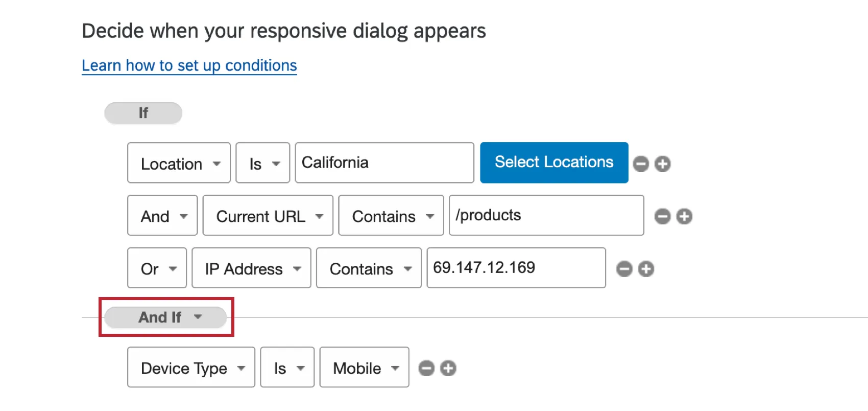Remove the Device Type condition row
Image resolution: width=868 pixels, height=411 pixels.
(x=426, y=368)
